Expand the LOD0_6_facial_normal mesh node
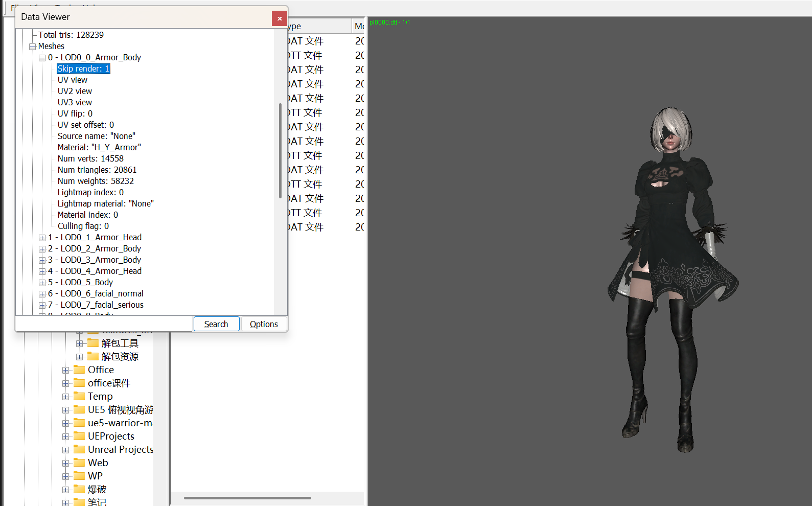 (42, 294)
